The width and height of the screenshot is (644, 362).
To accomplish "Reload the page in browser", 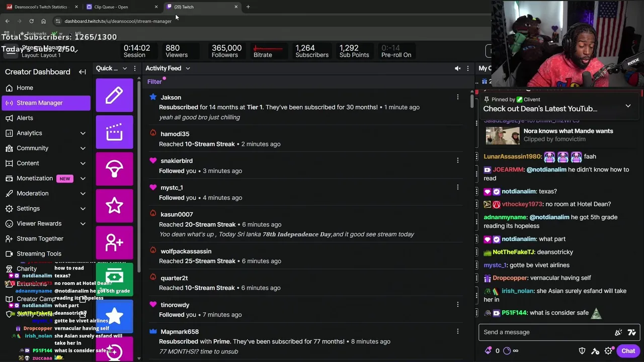I will point(31,21).
